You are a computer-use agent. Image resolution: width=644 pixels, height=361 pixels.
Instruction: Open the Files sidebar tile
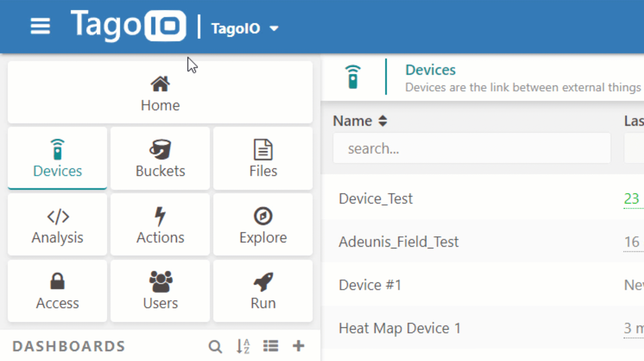(x=263, y=158)
